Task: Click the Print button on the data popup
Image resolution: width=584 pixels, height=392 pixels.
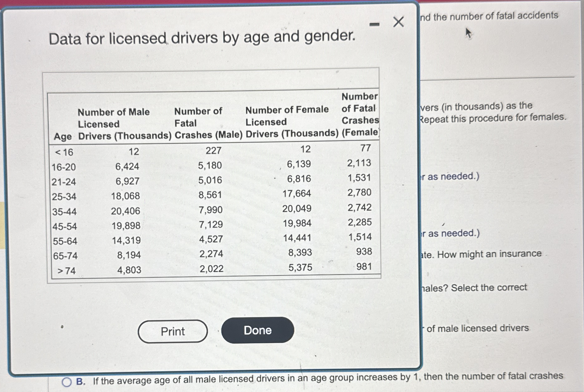Action: [173, 331]
